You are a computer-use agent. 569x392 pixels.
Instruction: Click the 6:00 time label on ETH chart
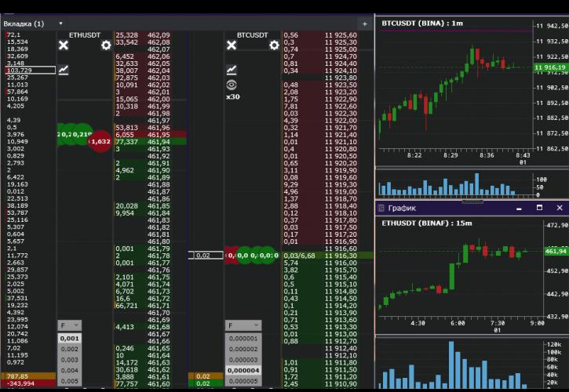[458, 323]
